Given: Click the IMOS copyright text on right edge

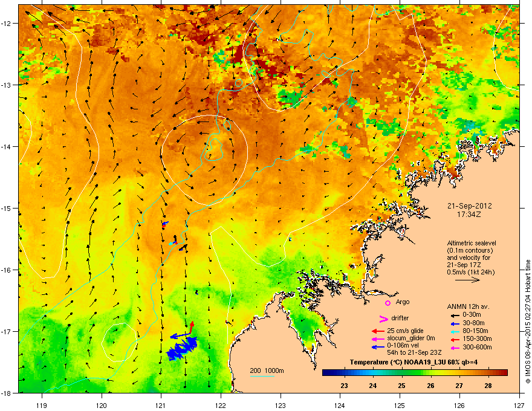Looking at the screenshot, I should (x=528, y=322).
